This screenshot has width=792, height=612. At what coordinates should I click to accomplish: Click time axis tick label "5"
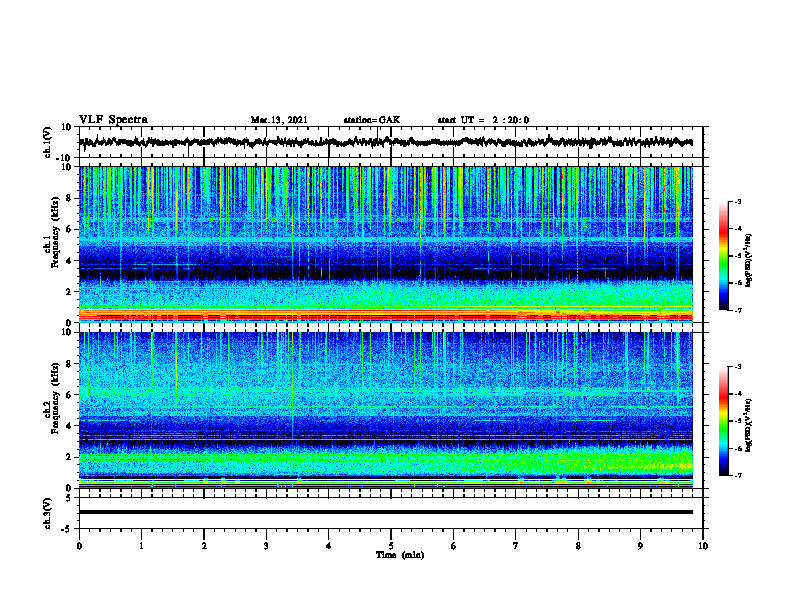coord(391,546)
